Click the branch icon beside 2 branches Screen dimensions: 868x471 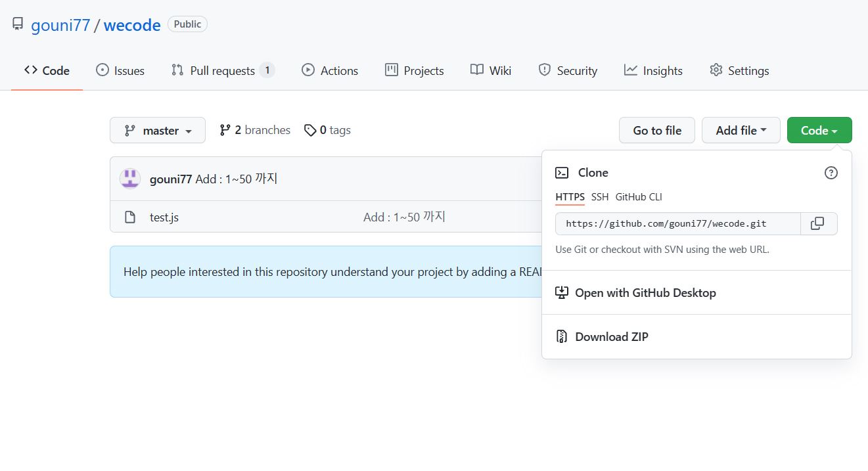(x=225, y=130)
